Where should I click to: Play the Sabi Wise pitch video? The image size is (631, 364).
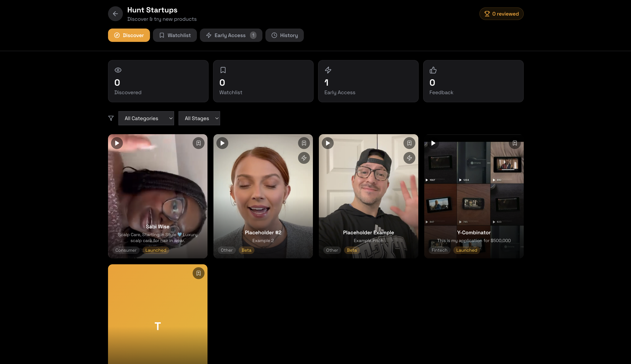click(x=117, y=143)
